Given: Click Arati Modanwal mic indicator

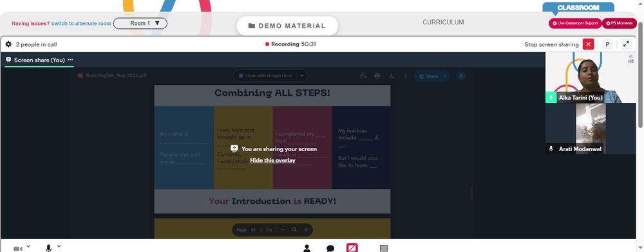Looking at the screenshot, I should coord(551,148).
